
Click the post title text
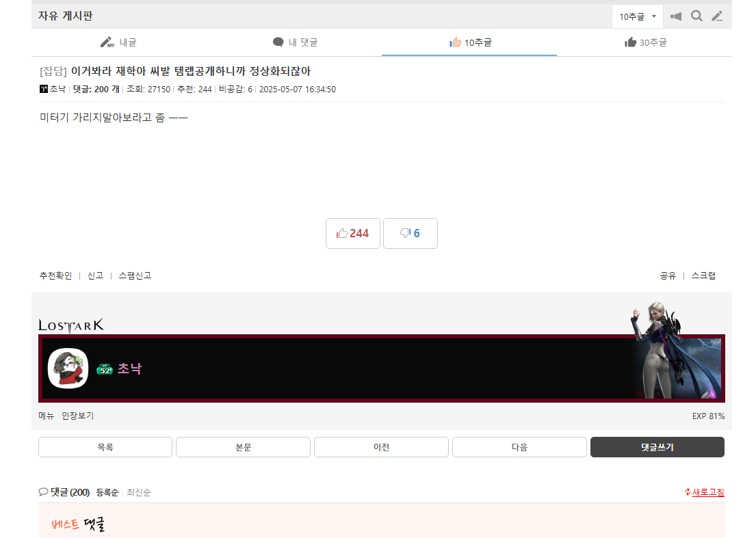[191, 71]
